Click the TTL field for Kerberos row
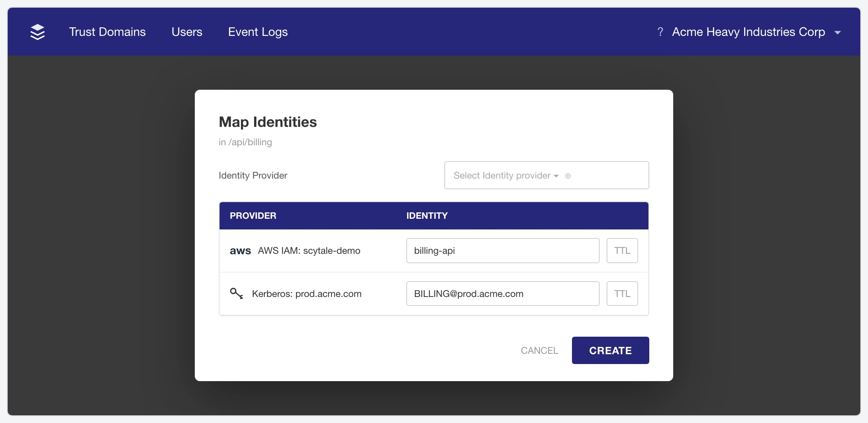The image size is (868, 423). (x=622, y=294)
